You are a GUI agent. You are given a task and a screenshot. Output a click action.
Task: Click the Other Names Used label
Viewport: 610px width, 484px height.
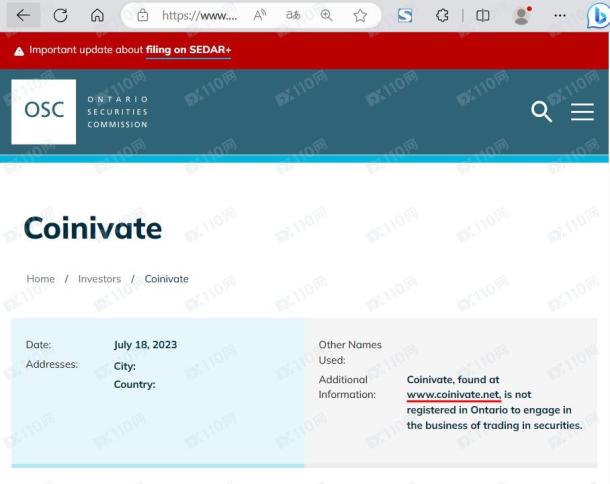(350, 352)
